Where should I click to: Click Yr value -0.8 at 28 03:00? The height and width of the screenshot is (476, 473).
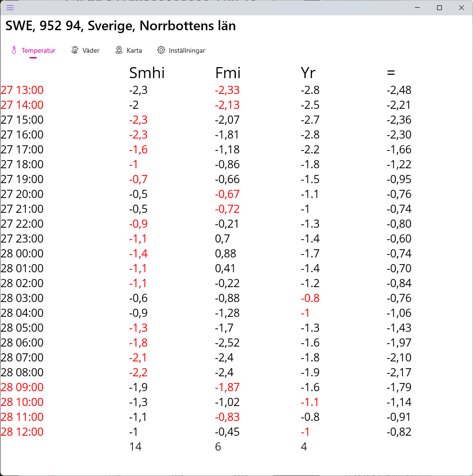(310, 299)
